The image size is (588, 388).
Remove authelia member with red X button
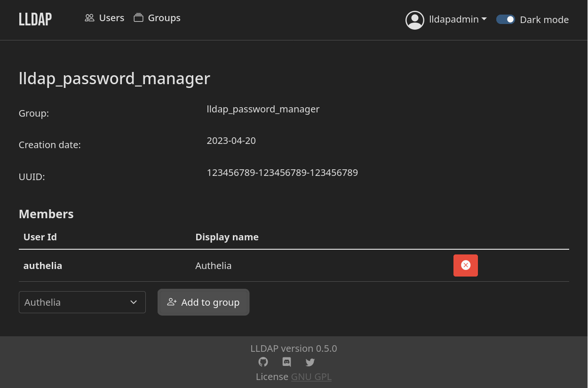[x=466, y=265]
